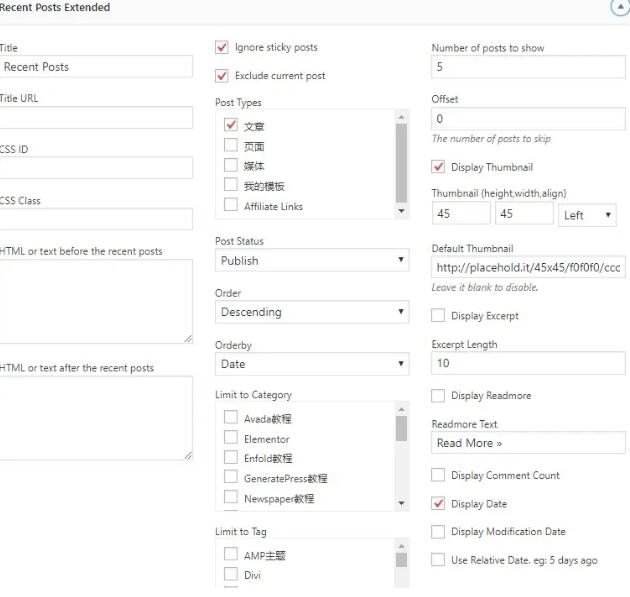The width and height of the screenshot is (630, 597).
Task: Enable Display Excerpt option
Action: pyautogui.click(x=438, y=315)
